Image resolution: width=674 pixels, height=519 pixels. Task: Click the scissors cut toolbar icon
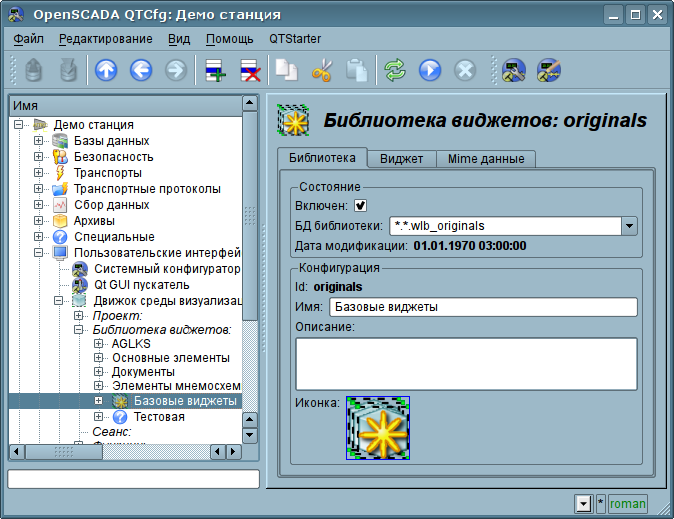321,70
